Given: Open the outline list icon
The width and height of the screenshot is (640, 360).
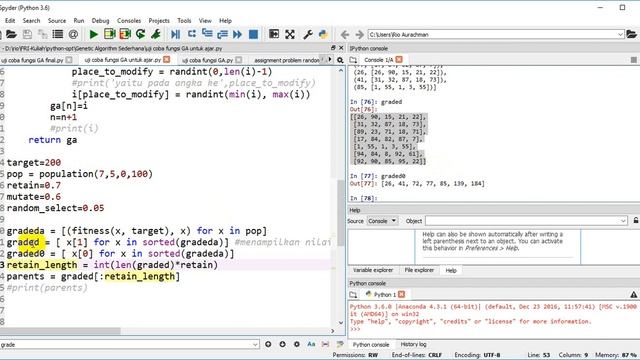Looking at the screenshot, I should pyautogui.click(x=58, y=34).
